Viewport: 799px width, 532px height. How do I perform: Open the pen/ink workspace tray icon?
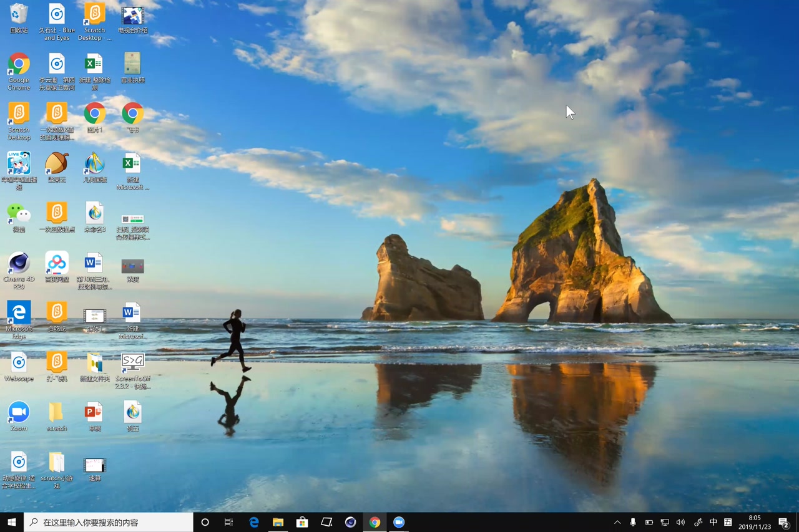[698, 522]
